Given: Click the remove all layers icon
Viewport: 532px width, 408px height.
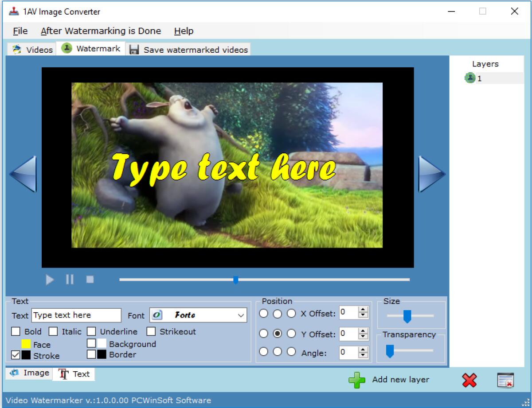Looking at the screenshot, I should tap(506, 380).
